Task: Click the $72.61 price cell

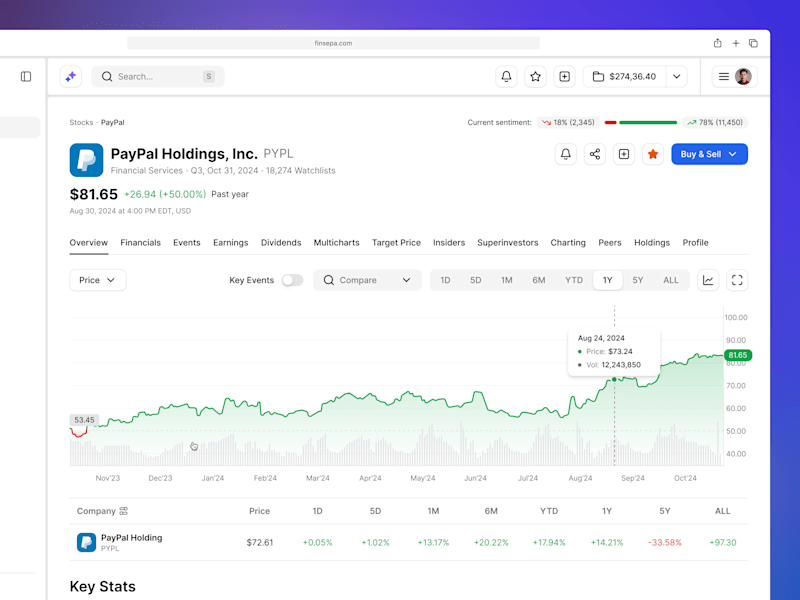Action: point(260,542)
